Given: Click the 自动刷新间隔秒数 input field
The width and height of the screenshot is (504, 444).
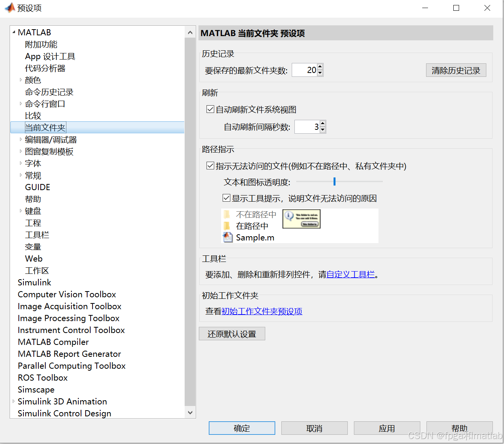Looking at the screenshot, I should click(307, 127).
